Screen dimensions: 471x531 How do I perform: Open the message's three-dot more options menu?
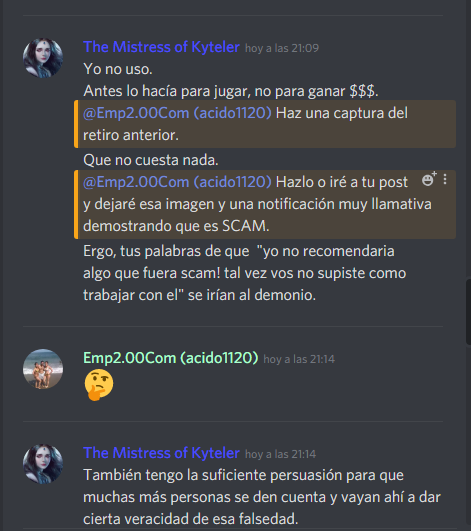(x=445, y=179)
